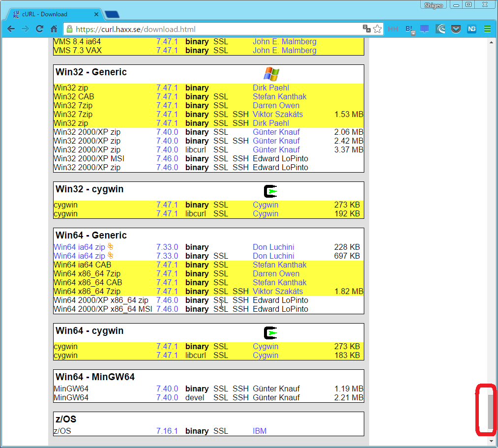
Task: Click the crescent-shaped extension icon
Action: [x=440, y=29]
